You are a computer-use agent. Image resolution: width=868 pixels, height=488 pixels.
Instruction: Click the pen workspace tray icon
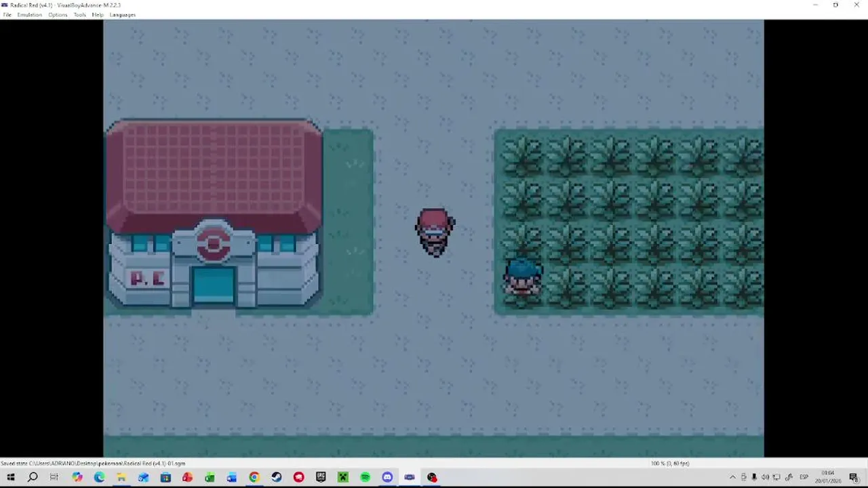[789, 477]
